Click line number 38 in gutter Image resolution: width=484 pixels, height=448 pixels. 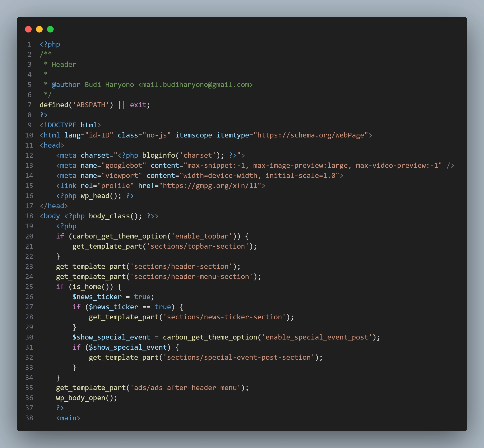coord(29,418)
